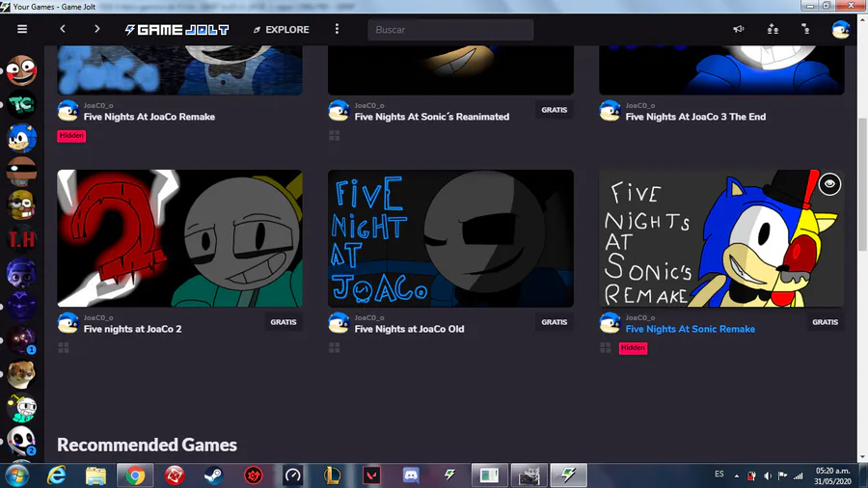Open Google Chrome from the taskbar
This screenshot has height=488, width=868.
point(135,475)
